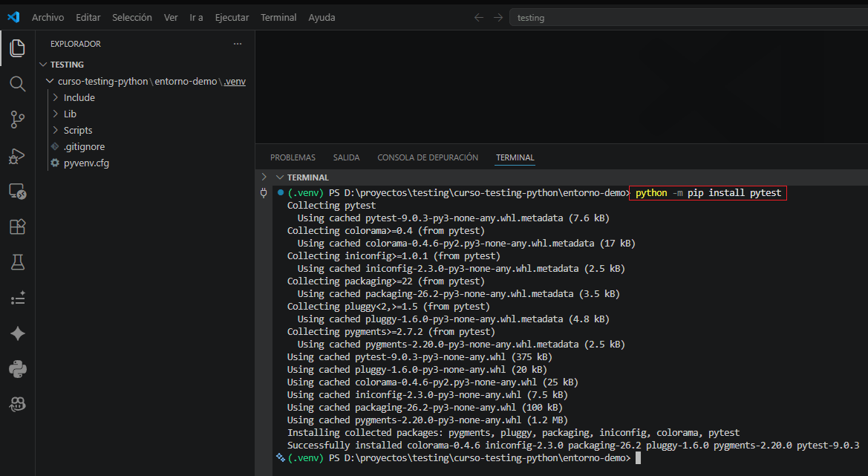Open the Ejecutar menu
Screen dimensions: 868x476
(232, 18)
